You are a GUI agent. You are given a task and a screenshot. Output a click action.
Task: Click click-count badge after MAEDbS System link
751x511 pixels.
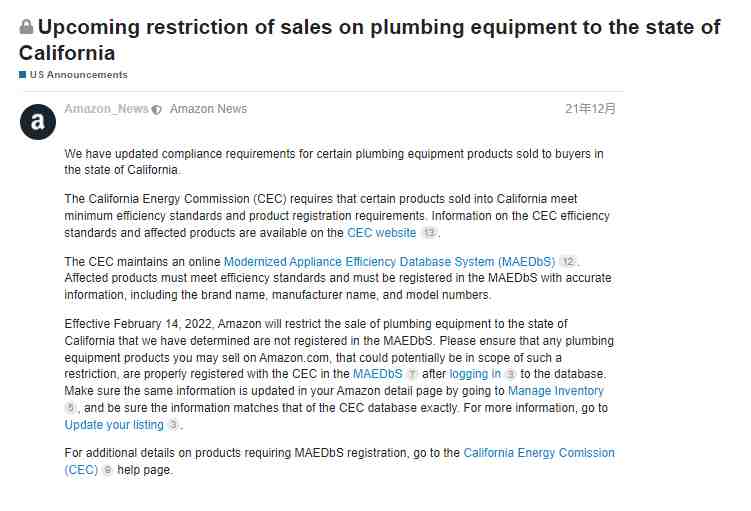tap(568, 262)
